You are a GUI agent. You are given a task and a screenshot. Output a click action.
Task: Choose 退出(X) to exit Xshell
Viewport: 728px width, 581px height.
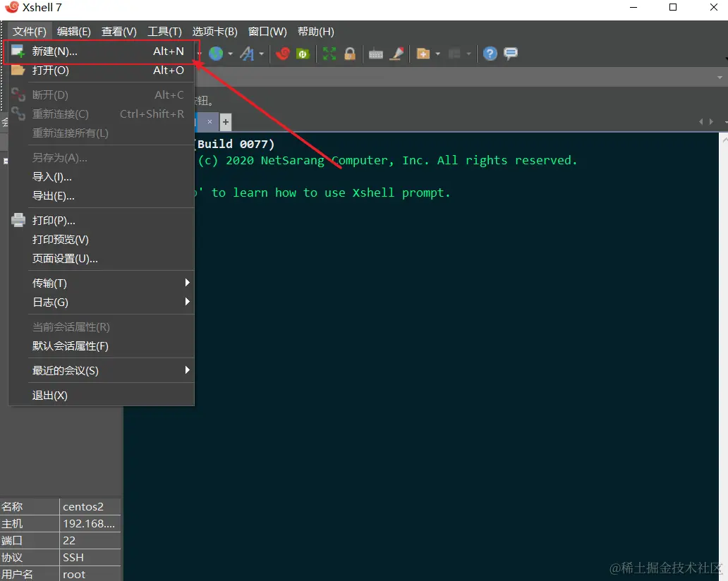coord(101,396)
